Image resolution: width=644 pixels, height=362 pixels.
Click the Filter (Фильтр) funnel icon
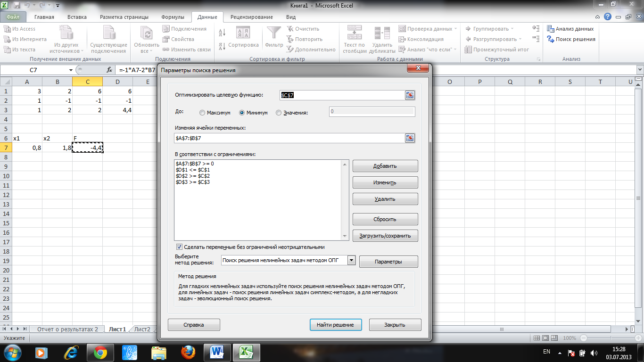(274, 32)
